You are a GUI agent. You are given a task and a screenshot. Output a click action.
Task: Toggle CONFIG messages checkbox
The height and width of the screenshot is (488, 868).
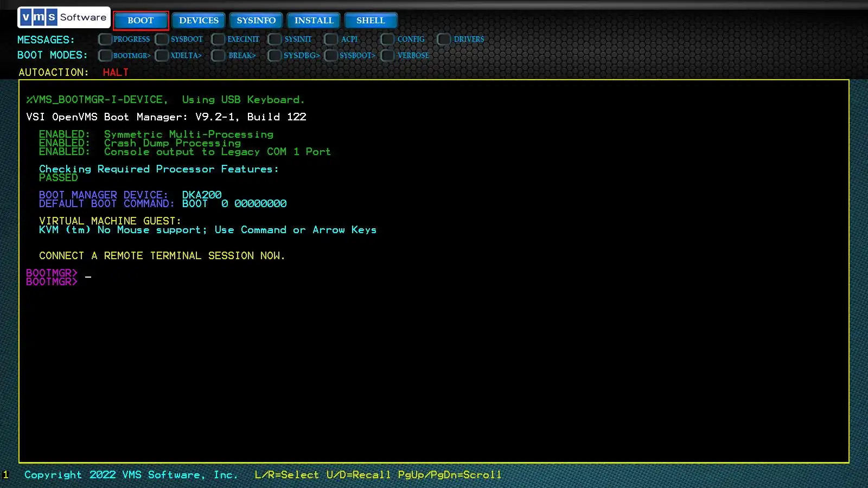(387, 39)
